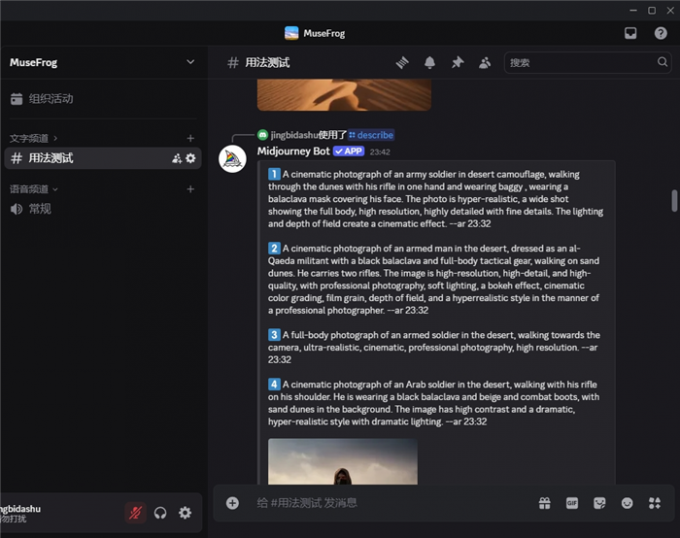This screenshot has height=538, width=680.
Task: Open the hooded figure image thumbnail
Action: [343, 461]
